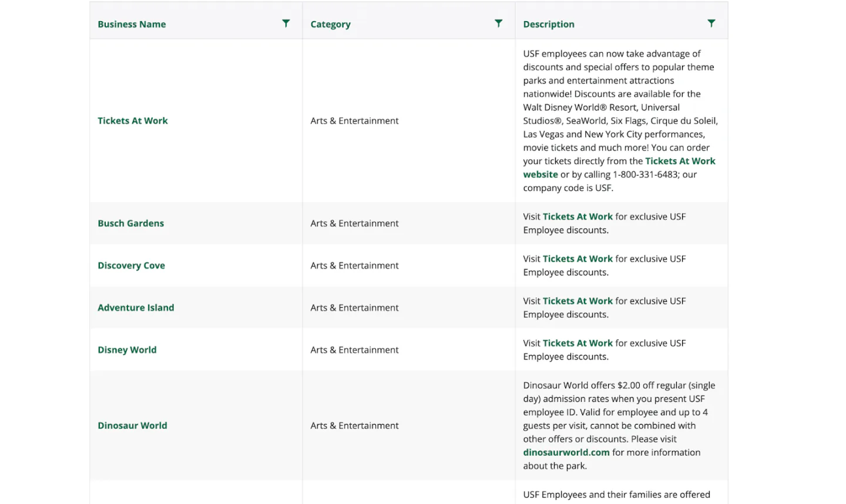Open the Business Name column filter icon
Screen dimensions: 846x504
[x=286, y=23]
